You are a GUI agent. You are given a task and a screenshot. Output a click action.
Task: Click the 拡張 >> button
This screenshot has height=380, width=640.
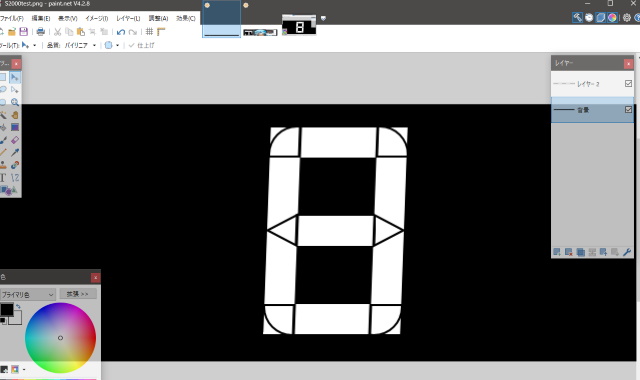78,294
